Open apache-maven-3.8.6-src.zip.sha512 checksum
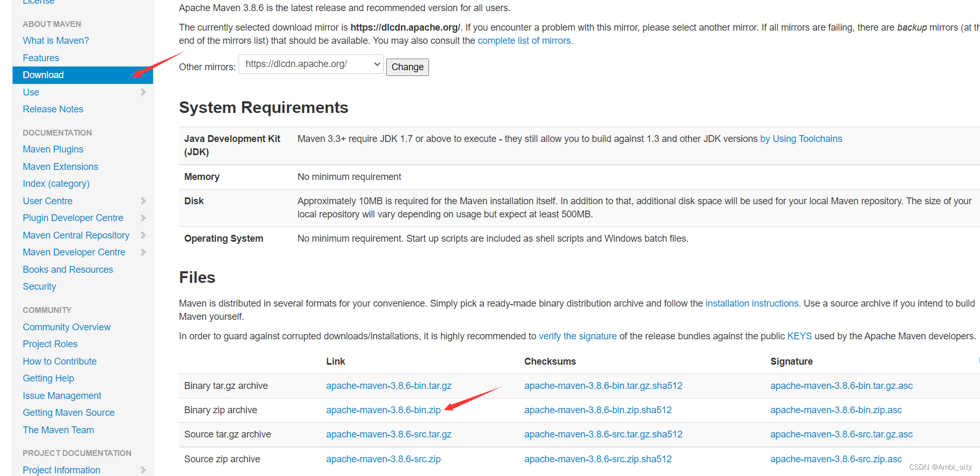The width and height of the screenshot is (980, 476). 598,459
